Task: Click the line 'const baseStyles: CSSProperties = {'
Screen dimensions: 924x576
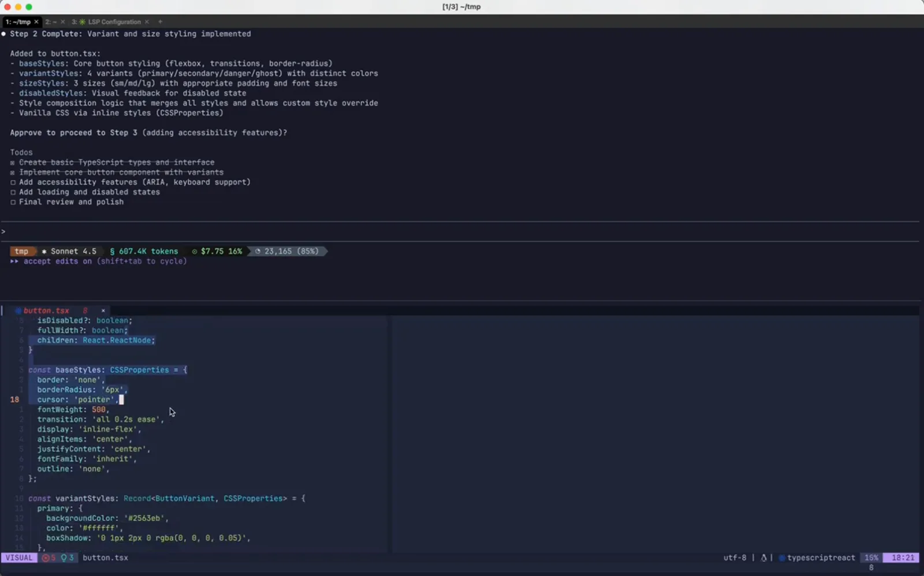Action: (107, 370)
